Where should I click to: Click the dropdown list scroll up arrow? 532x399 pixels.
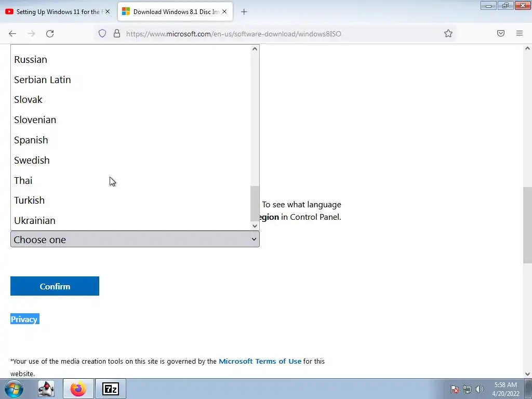click(255, 49)
